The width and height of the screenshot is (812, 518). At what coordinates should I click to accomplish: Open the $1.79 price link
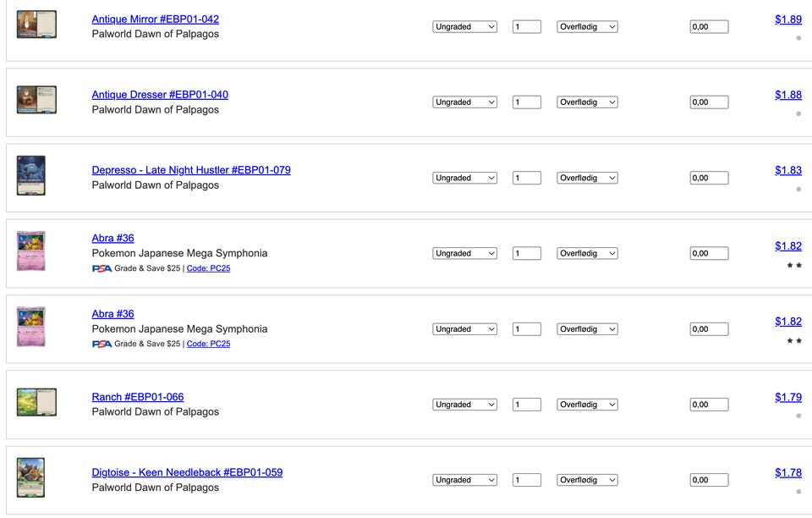[x=788, y=397]
